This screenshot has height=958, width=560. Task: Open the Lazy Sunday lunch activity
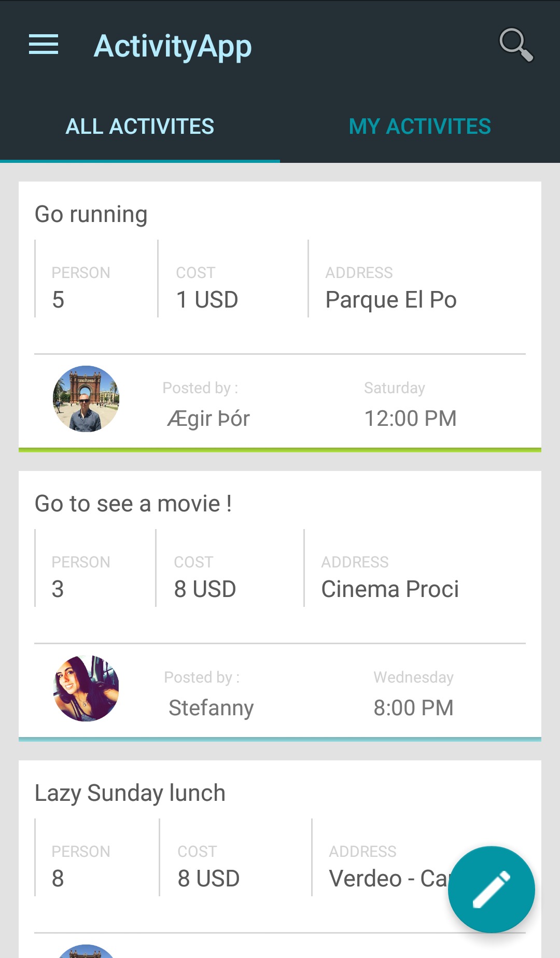point(130,794)
